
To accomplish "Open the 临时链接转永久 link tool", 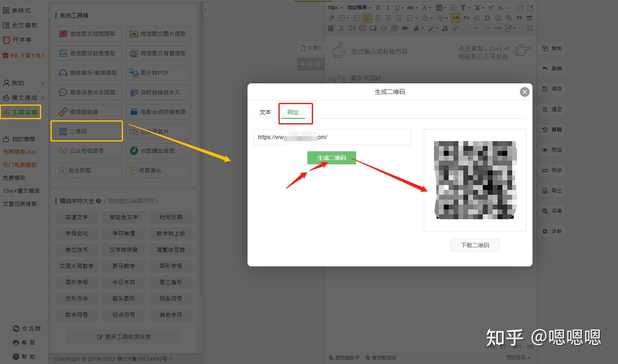I will (158, 92).
